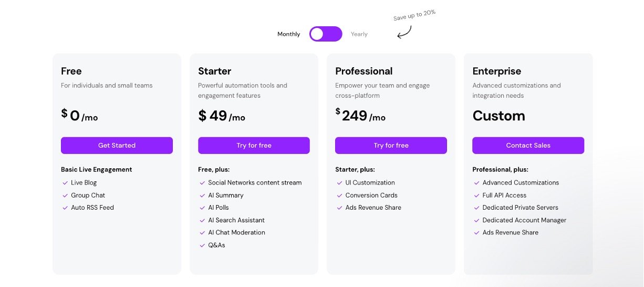Click the checkmark icon beside Group Chat
644x287 pixels.
(x=65, y=196)
